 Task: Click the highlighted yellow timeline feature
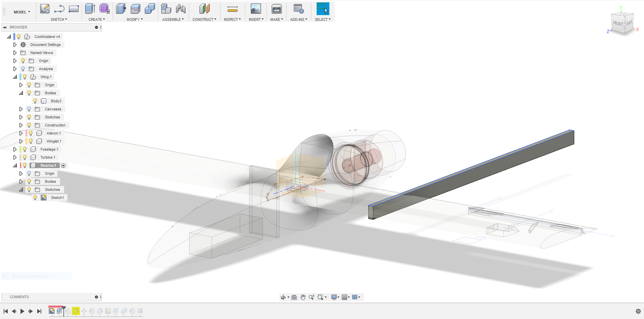click(76, 311)
